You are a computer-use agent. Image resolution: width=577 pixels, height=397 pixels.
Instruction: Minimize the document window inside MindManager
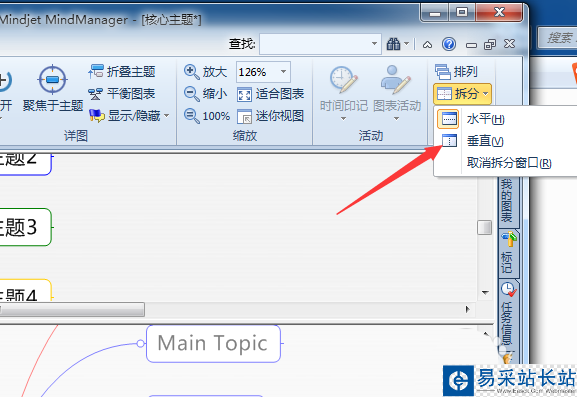471,45
